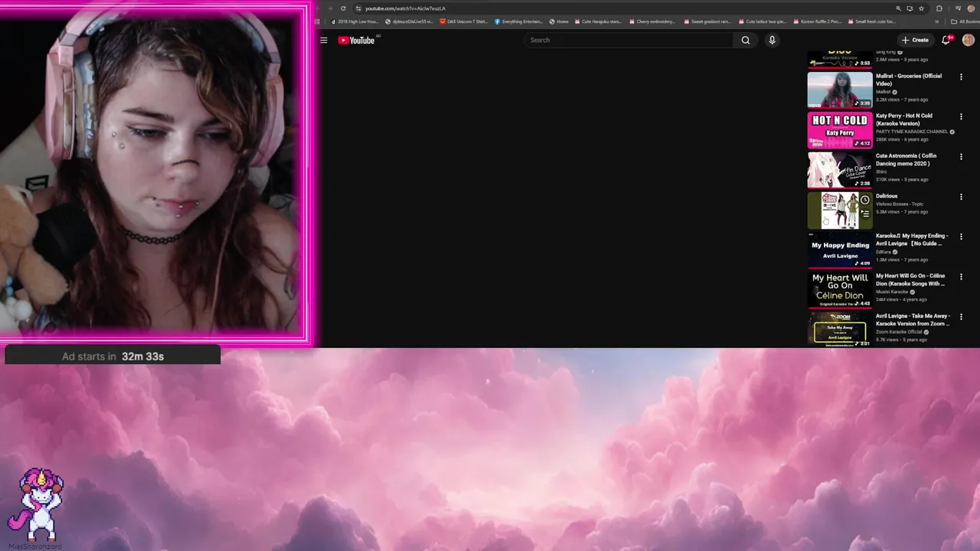Open the Korean Ruffle 2 Piec bookmark
This screenshot has width=980, height=551.
(817, 21)
